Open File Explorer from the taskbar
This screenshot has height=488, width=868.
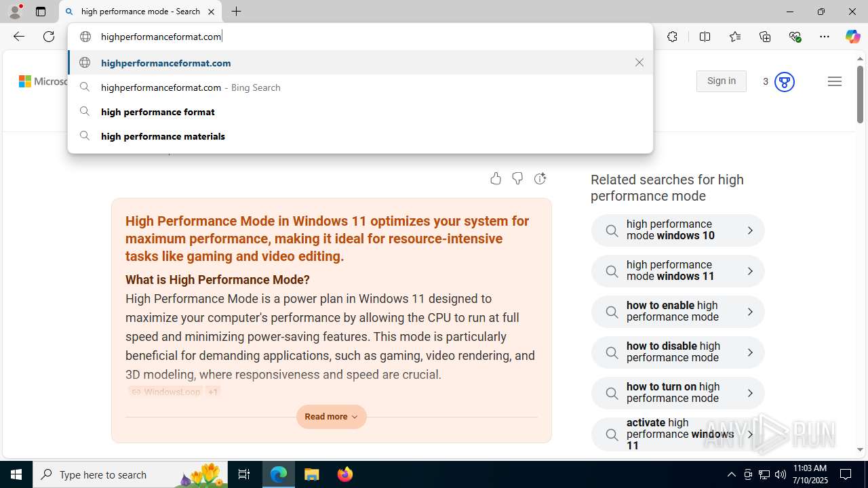[312, 474]
